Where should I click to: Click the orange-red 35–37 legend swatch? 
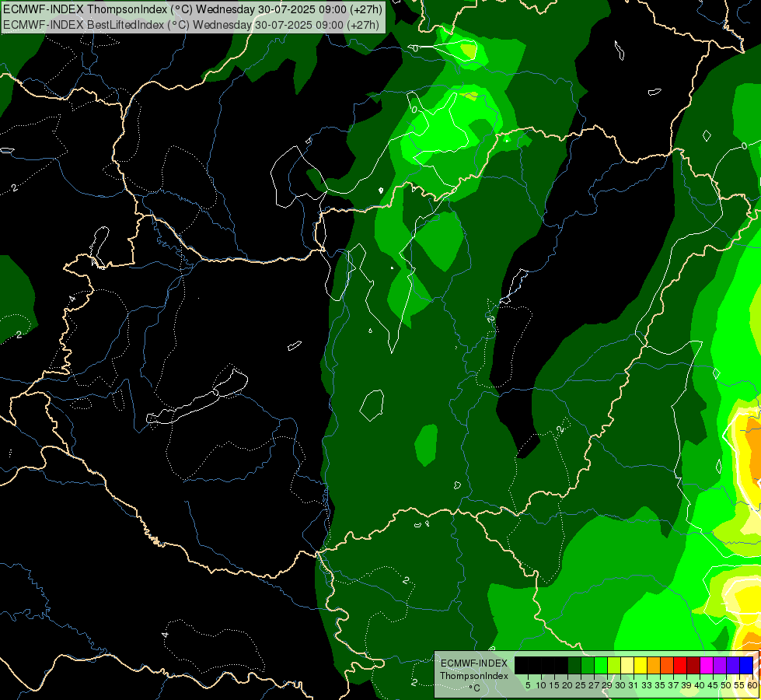(667, 665)
